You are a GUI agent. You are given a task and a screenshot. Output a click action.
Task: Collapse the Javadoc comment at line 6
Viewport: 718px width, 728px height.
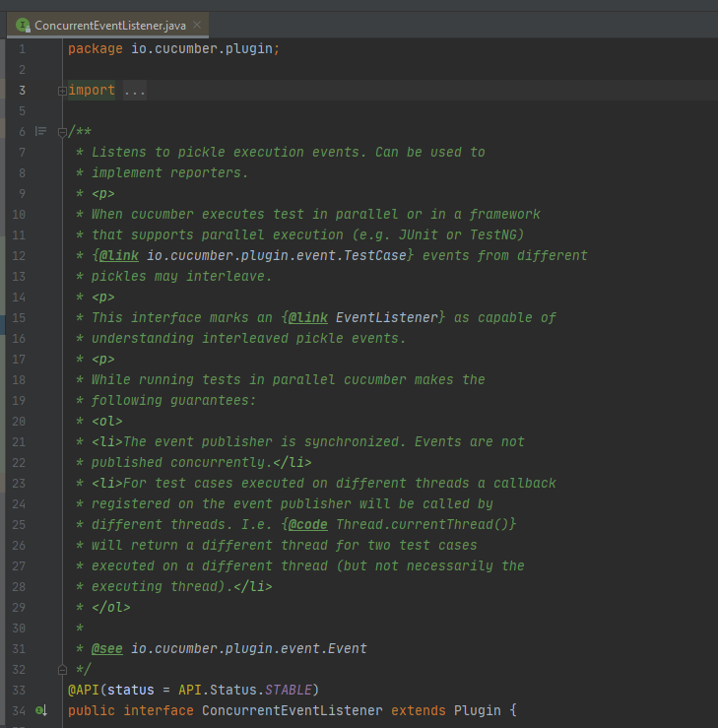tap(62, 132)
